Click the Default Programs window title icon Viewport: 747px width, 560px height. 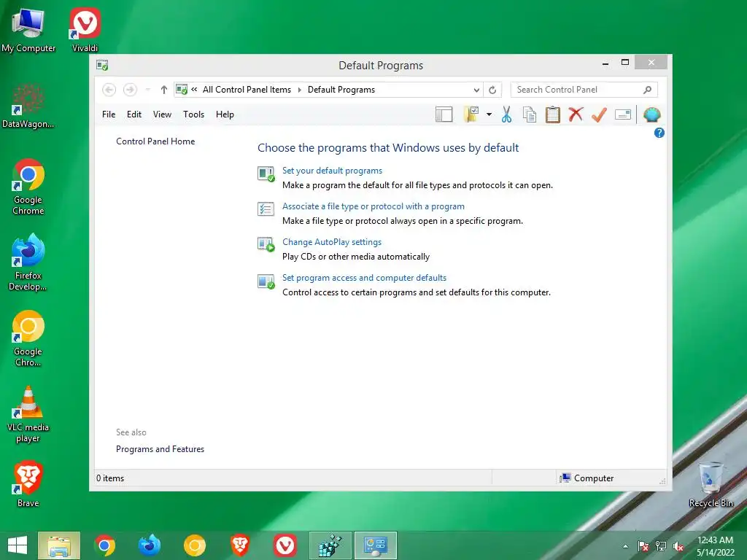[102, 65]
